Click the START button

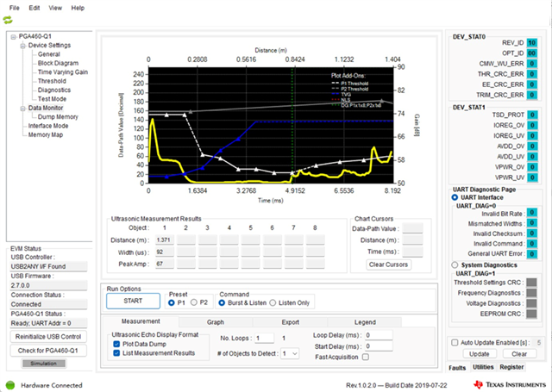[x=133, y=301]
